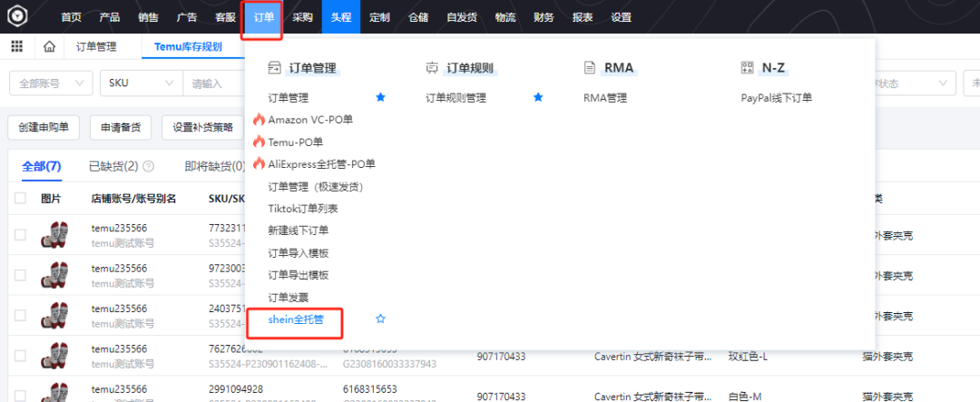Select the 全部(7) filter tab
980x402 pixels.
pyautogui.click(x=41, y=166)
